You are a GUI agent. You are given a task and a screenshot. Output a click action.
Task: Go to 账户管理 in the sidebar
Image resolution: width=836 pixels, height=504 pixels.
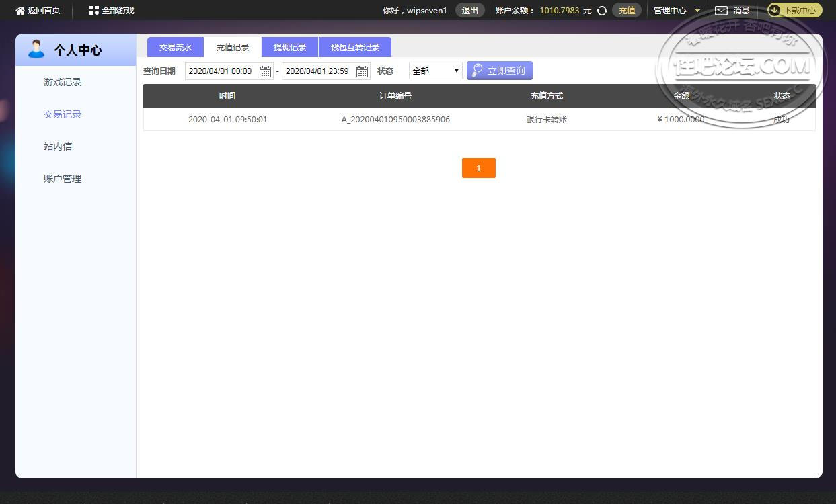[63, 179]
